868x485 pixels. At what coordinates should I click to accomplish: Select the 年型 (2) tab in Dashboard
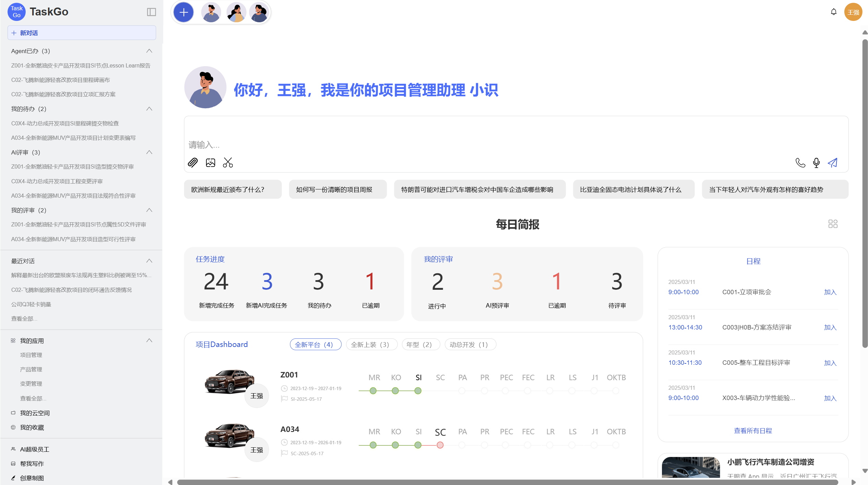[x=420, y=344]
